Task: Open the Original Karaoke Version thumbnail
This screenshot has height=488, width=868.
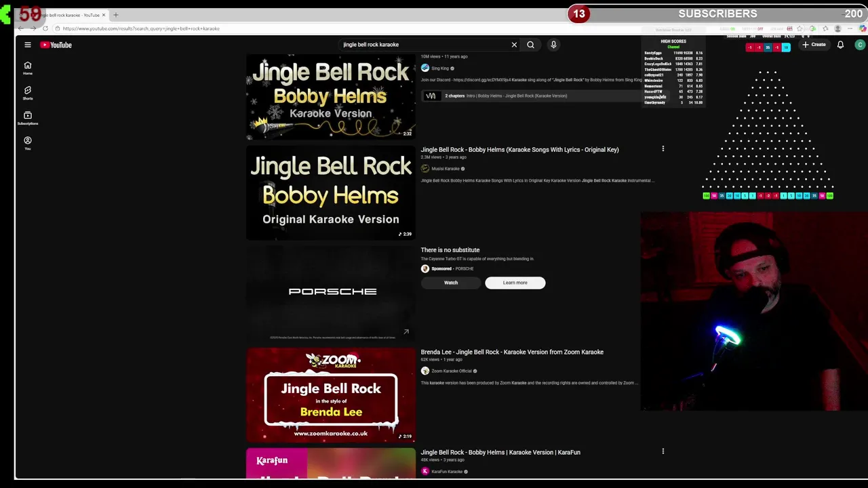Action: 331,192
